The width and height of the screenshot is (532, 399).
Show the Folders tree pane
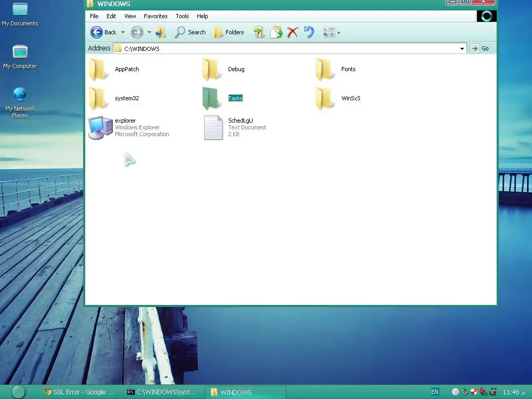(228, 32)
